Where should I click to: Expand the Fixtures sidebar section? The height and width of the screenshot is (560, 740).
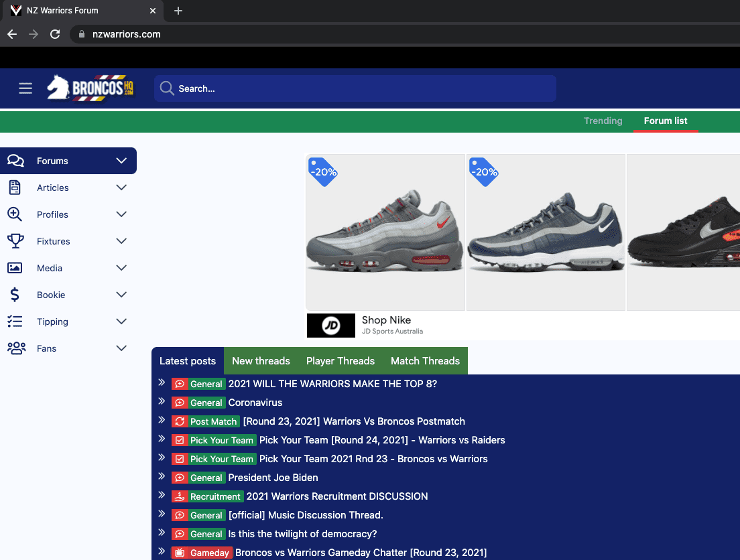tap(121, 241)
